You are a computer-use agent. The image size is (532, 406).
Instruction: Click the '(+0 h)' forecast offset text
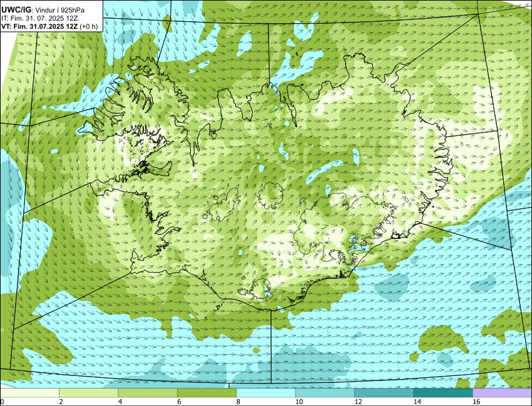[88, 26]
